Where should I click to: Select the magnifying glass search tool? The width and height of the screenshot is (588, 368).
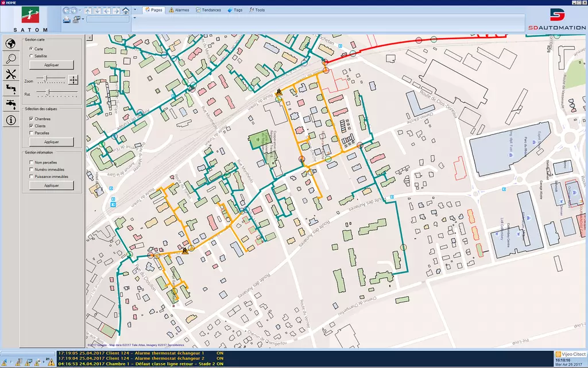(x=10, y=59)
